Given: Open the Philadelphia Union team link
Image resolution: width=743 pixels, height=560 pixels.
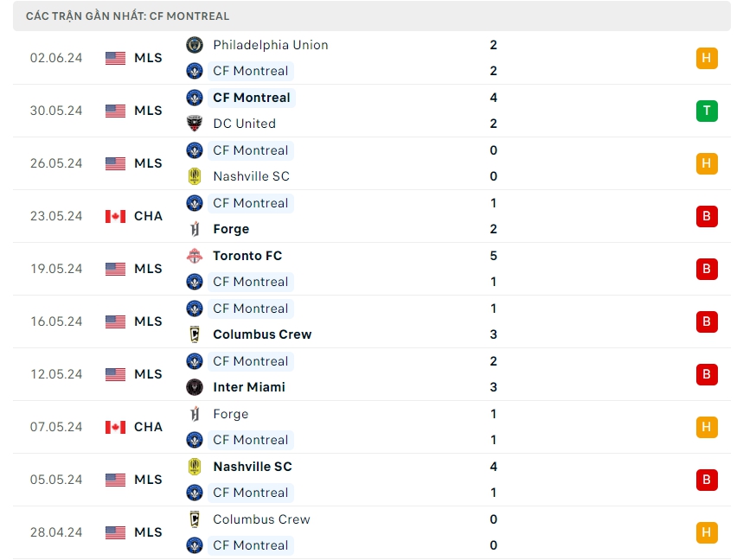Looking at the screenshot, I should (270, 45).
